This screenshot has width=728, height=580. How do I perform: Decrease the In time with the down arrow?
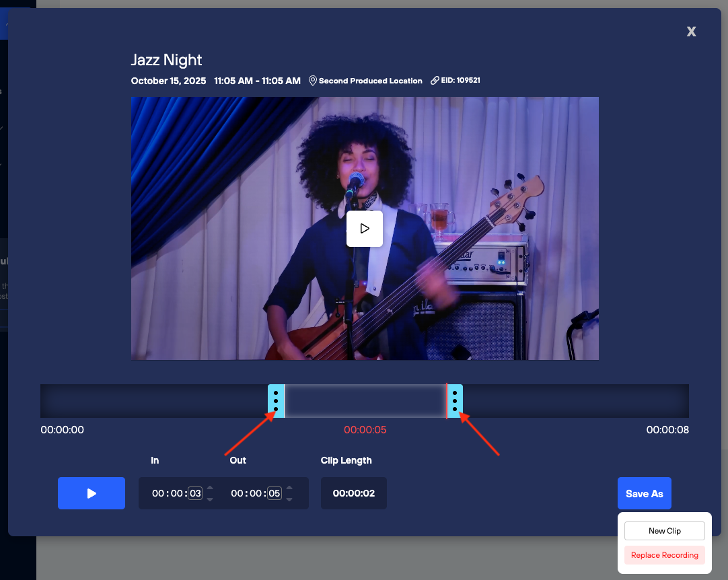tap(210, 499)
